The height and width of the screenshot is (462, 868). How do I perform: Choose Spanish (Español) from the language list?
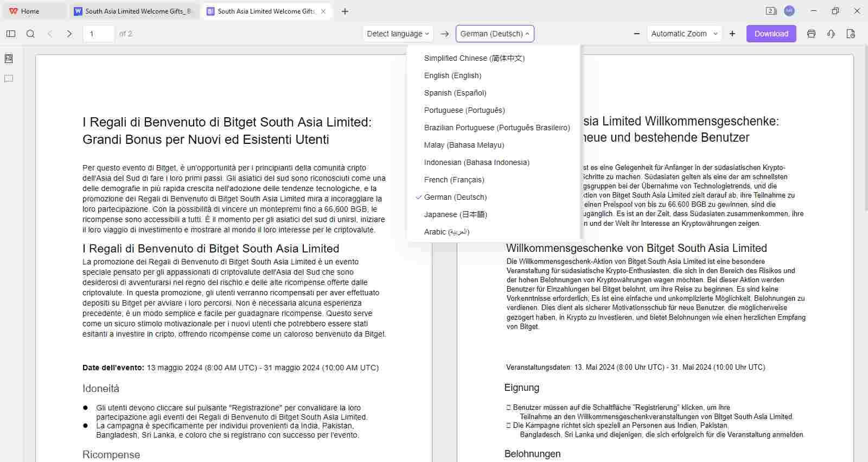pos(494,93)
